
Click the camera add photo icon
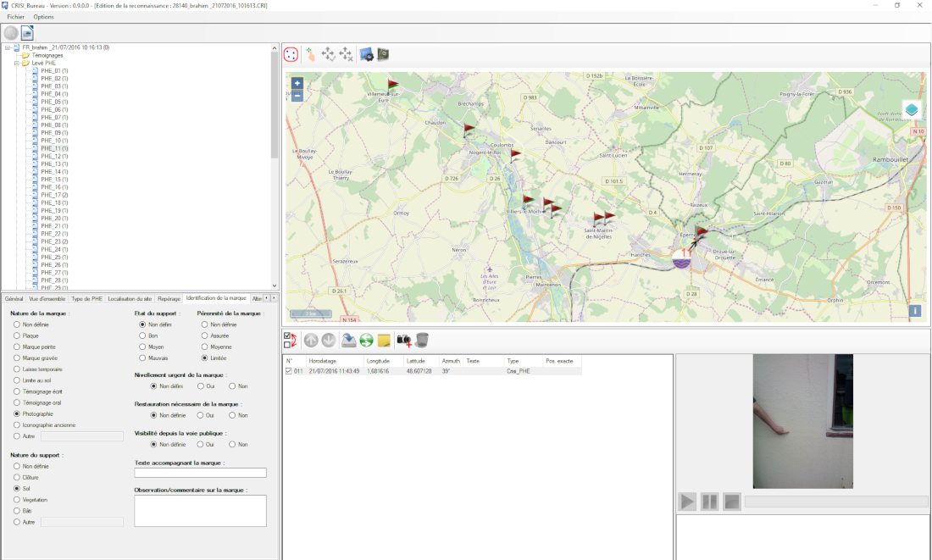coord(404,341)
